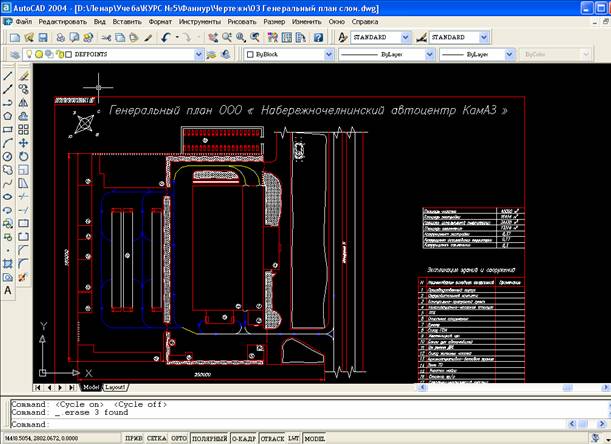Toggle СЕТКА grid display
Image resolution: width=611 pixels, height=444 pixels.
(157, 439)
